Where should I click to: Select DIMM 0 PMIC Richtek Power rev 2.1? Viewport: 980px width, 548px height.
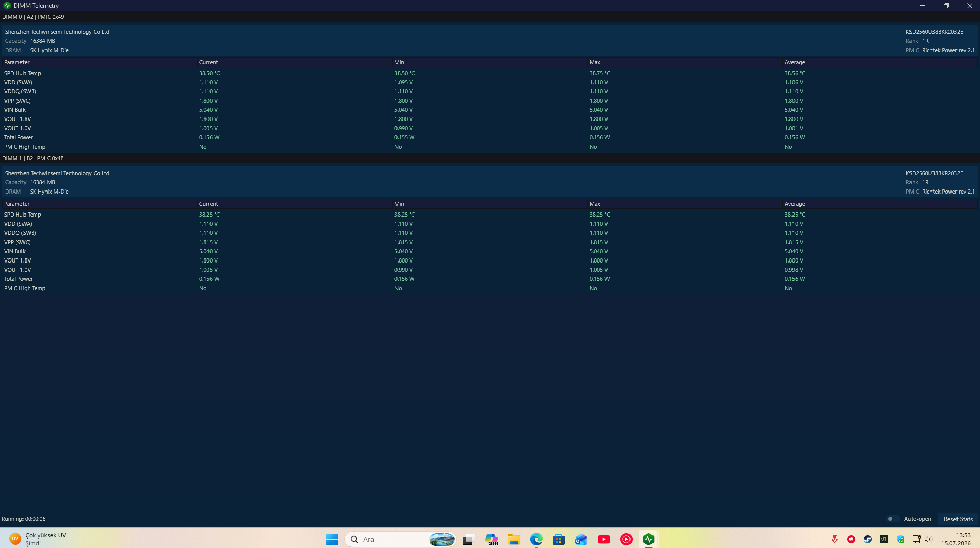pyautogui.click(x=949, y=50)
